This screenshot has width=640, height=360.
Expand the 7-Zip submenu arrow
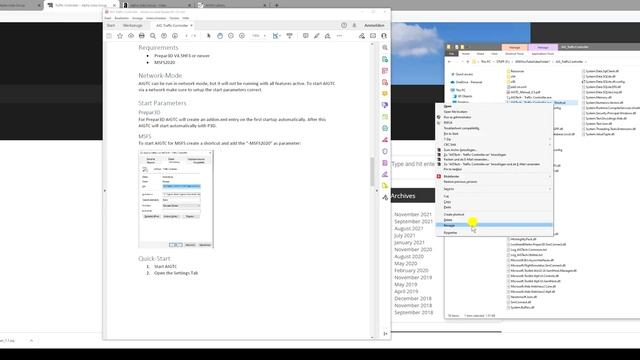pos(550,139)
